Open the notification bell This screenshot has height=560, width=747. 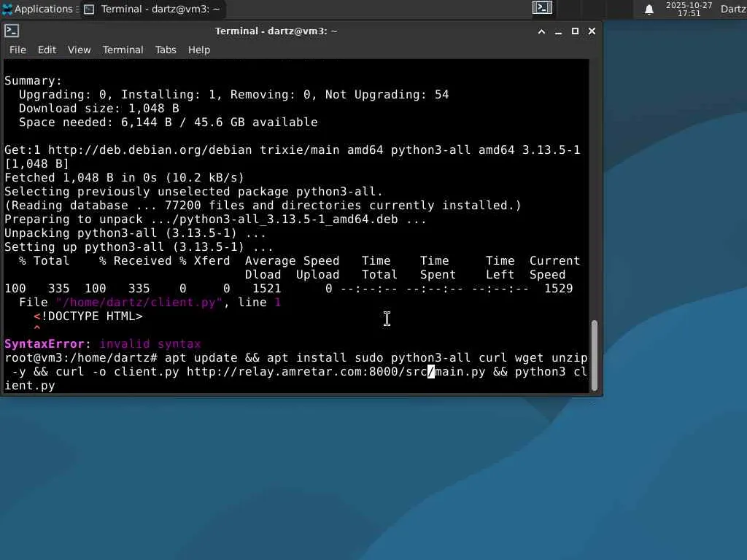(x=649, y=9)
